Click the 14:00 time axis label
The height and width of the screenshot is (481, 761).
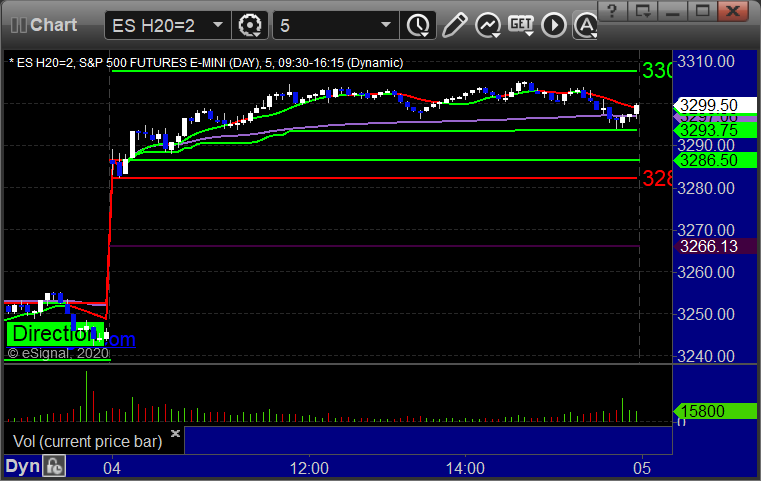[x=465, y=468]
